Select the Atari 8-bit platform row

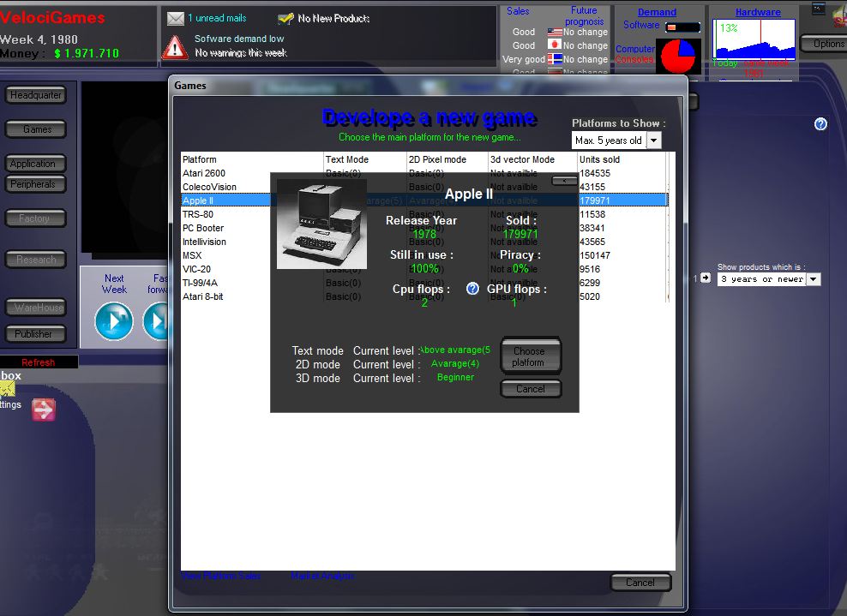point(424,296)
